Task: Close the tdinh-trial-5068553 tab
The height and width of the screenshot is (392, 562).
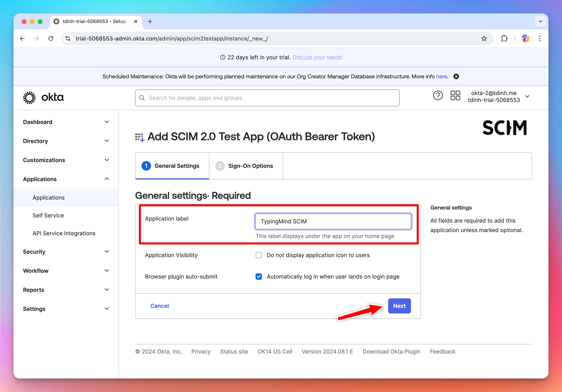Action: pyautogui.click(x=136, y=21)
